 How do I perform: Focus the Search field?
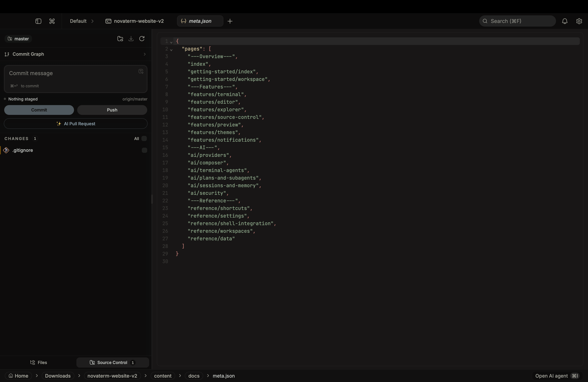tap(517, 21)
